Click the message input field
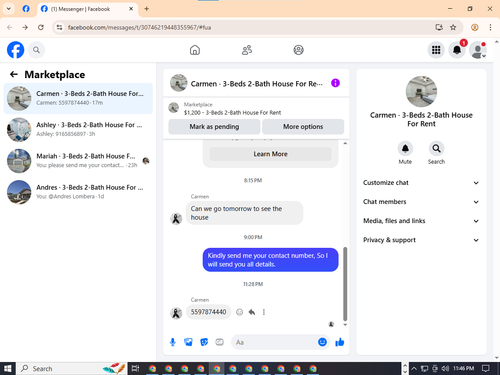Image resolution: width=500 pixels, height=375 pixels. tap(275, 342)
